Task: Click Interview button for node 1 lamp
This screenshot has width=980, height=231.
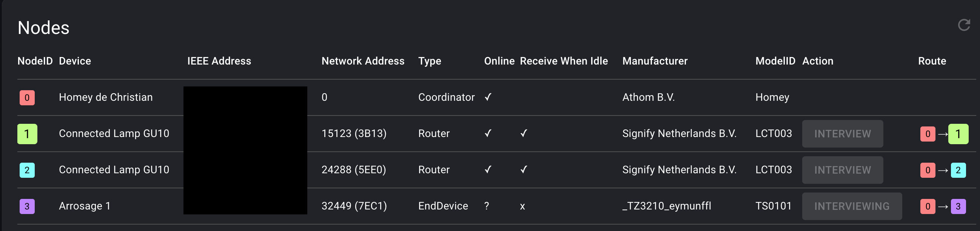Action: [x=842, y=134]
